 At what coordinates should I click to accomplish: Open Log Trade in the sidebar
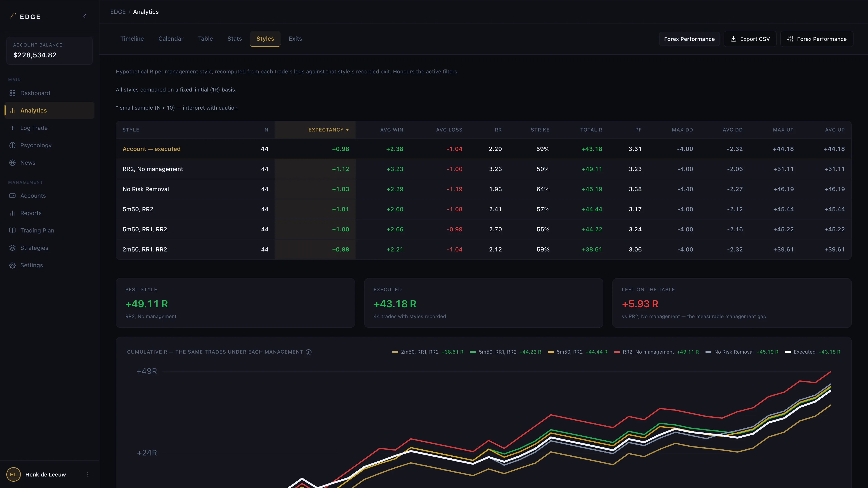pos(50,128)
